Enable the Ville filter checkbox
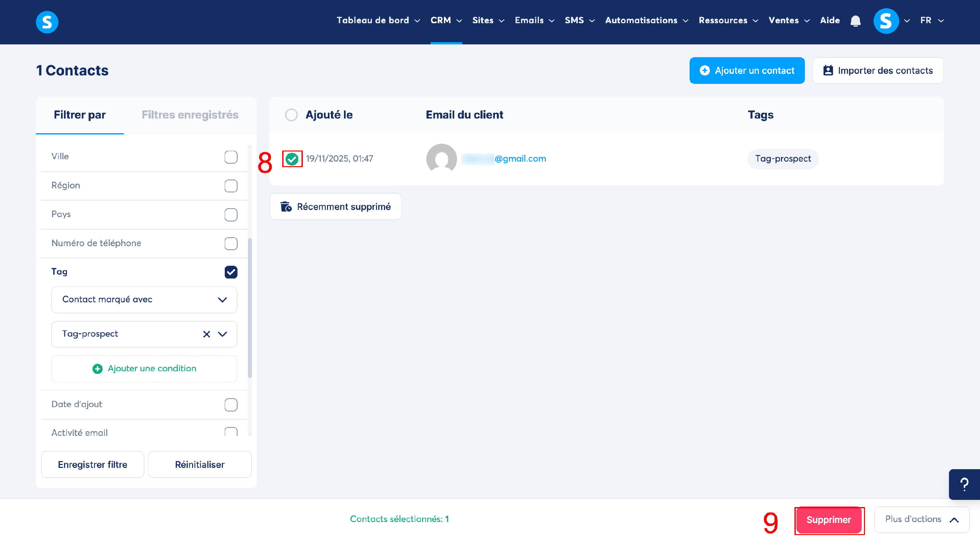This screenshot has width=980, height=541. point(231,157)
